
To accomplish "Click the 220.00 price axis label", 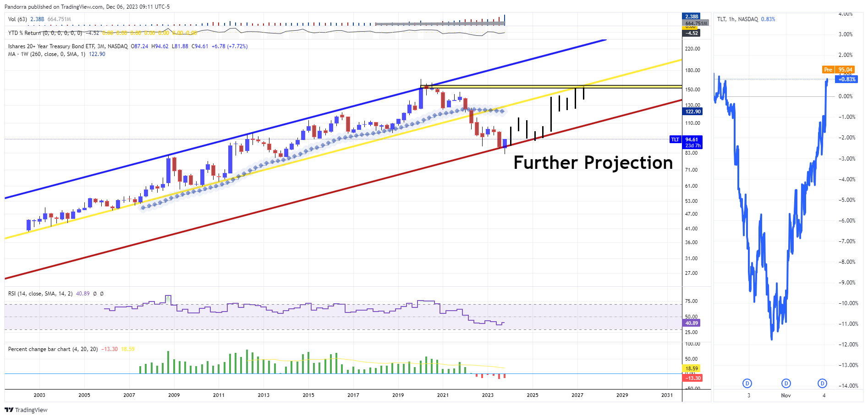I will [692, 49].
